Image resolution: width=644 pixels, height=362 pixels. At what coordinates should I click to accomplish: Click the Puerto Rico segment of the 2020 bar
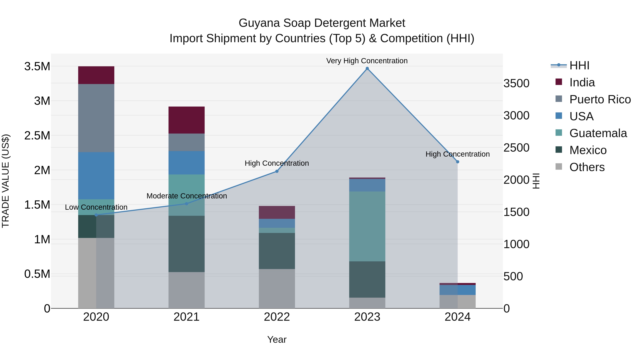tap(96, 118)
